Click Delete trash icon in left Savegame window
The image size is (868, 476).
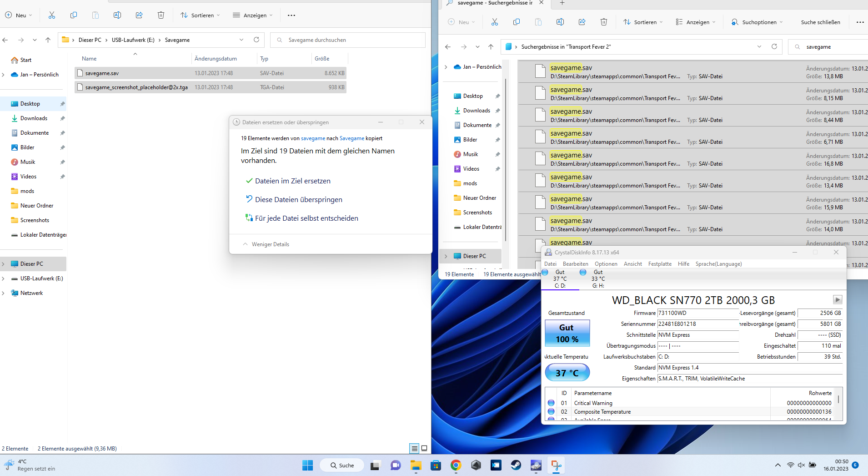[161, 15]
